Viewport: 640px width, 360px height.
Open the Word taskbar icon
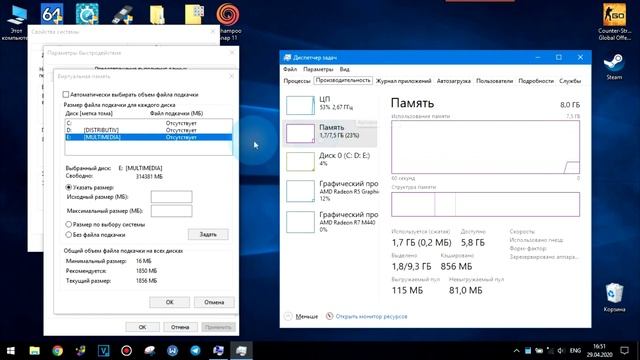pyautogui.click(x=172, y=351)
